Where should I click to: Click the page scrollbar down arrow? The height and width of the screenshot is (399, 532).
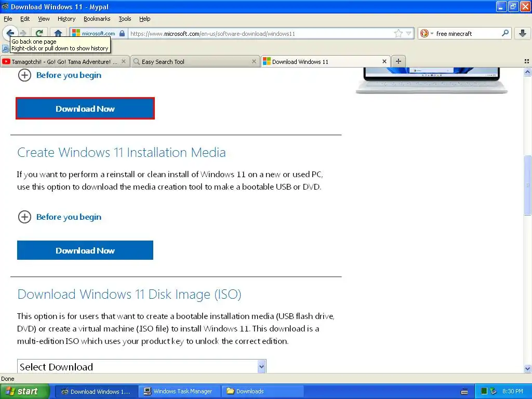[527, 368]
